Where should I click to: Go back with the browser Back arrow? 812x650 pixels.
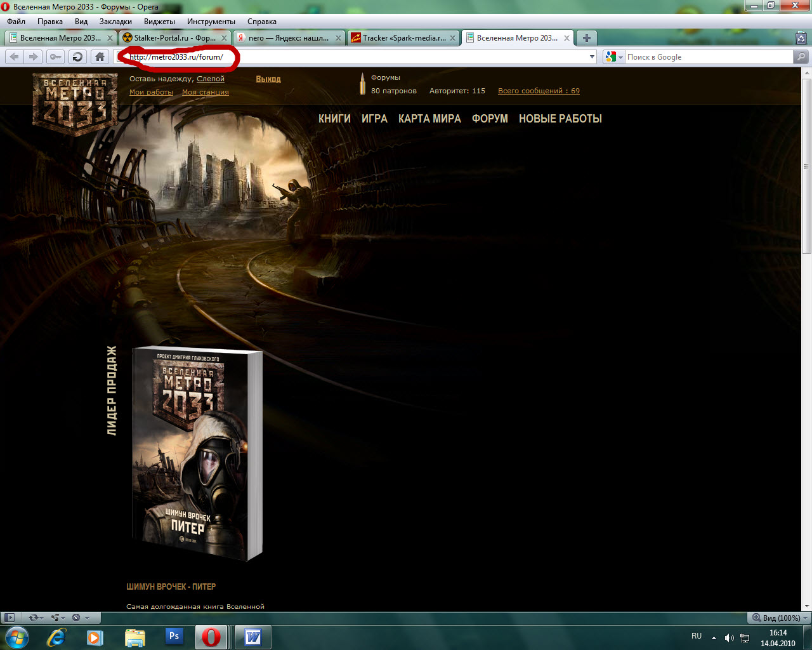[14, 57]
